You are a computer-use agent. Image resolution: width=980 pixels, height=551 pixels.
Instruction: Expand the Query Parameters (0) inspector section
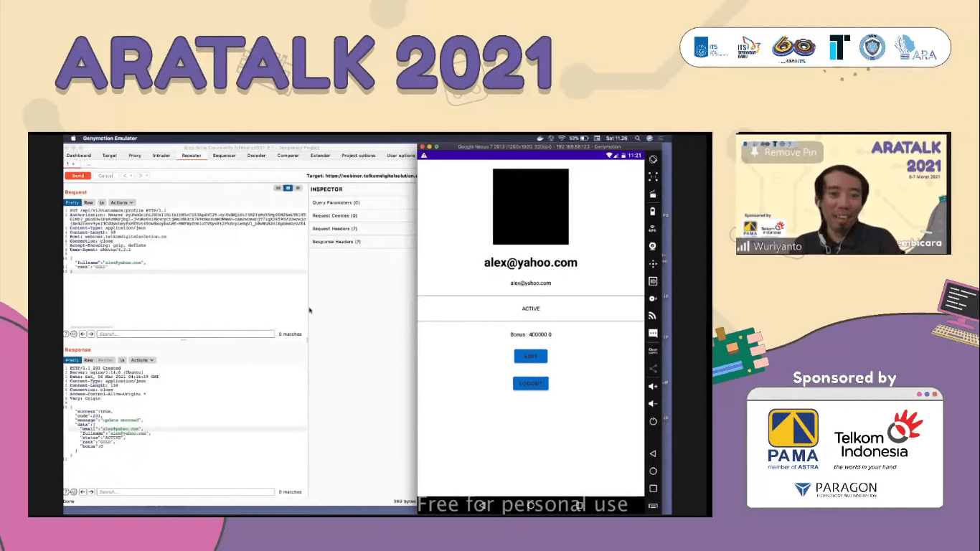click(x=336, y=203)
